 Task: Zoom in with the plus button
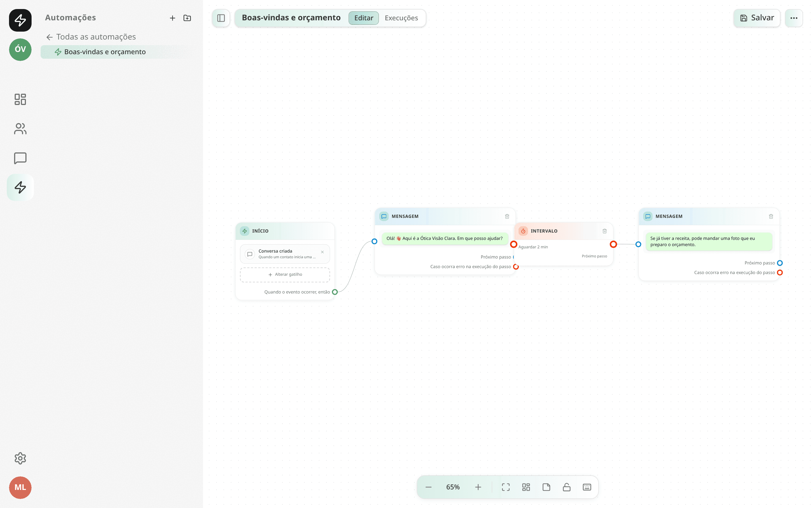coord(478,487)
